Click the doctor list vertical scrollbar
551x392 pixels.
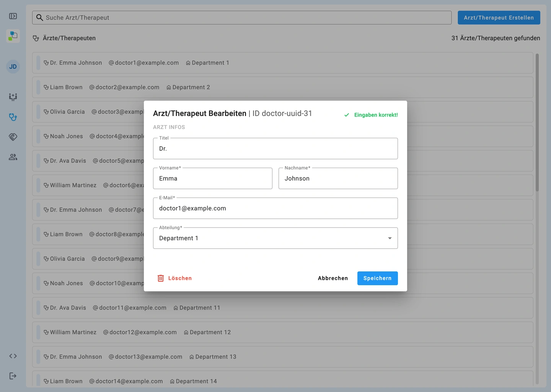click(x=537, y=122)
